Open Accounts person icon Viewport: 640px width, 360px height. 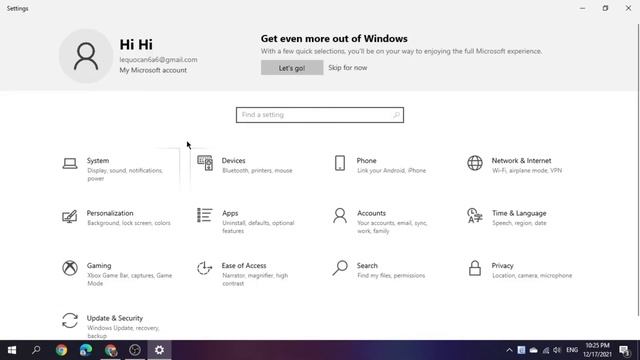point(340,216)
